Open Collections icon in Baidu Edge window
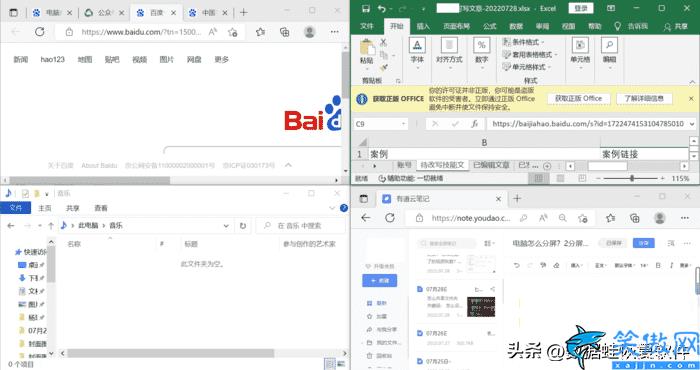Image resolution: width=700 pixels, height=370 pixels. click(284, 32)
